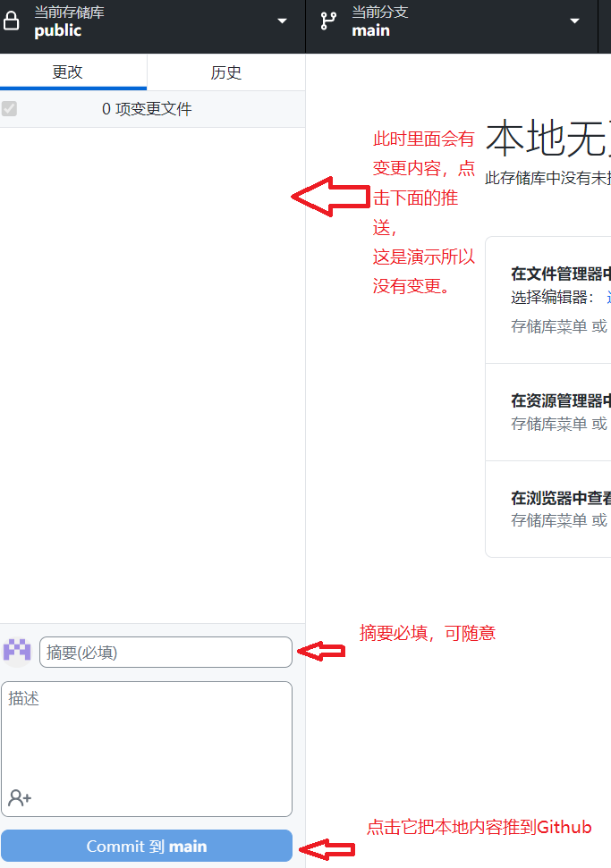Click the 在资源管理器中 suggestion card
The width and height of the screenshot is (611, 868).
[548, 412]
